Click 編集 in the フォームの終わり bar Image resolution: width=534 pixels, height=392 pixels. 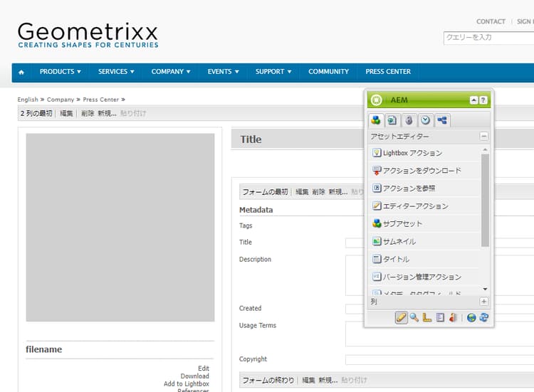coord(308,380)
